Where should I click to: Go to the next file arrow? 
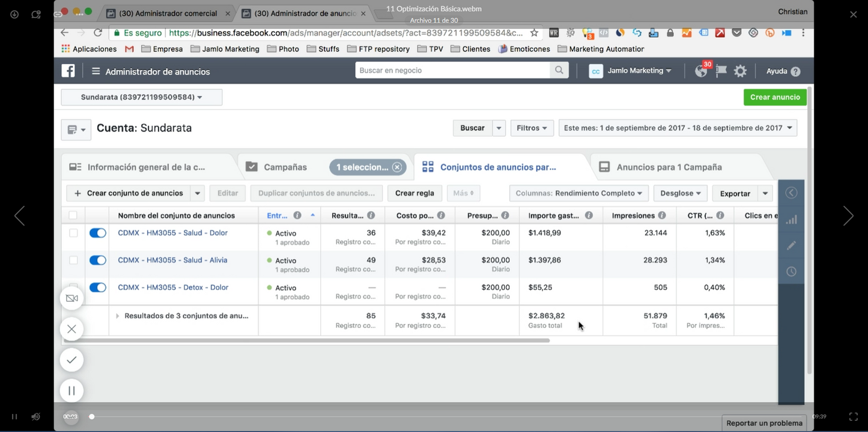coord(848,216)
